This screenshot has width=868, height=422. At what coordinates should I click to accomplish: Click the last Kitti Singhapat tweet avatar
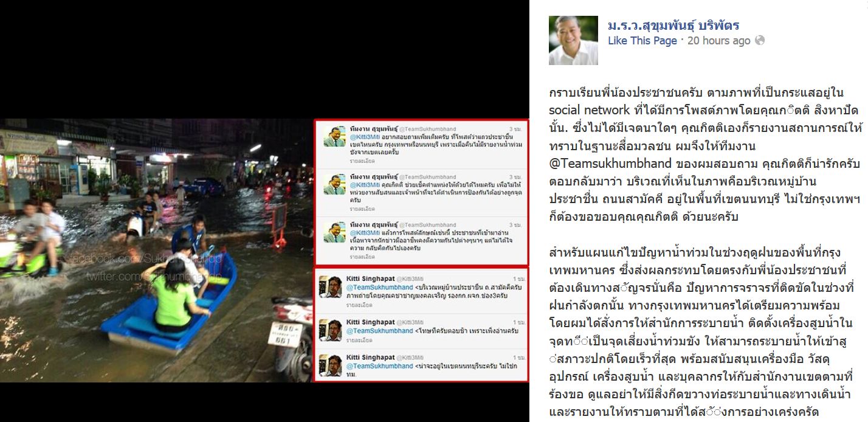click(x=332, y=365)
